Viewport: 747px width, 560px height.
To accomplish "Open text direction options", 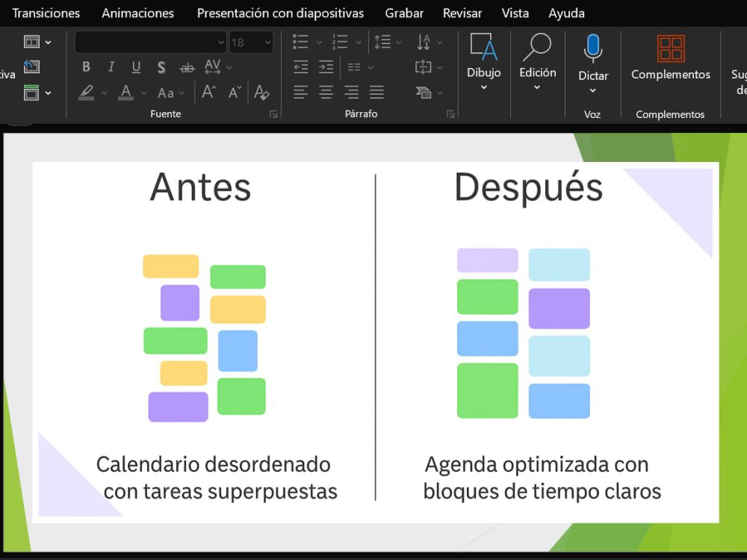I will click(x=429, y=42).
